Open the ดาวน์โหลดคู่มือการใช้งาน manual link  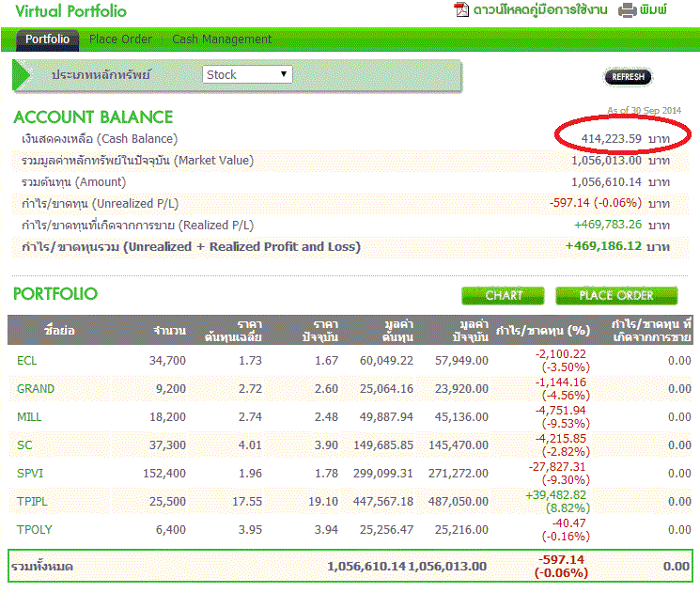[x=541, y=10]
